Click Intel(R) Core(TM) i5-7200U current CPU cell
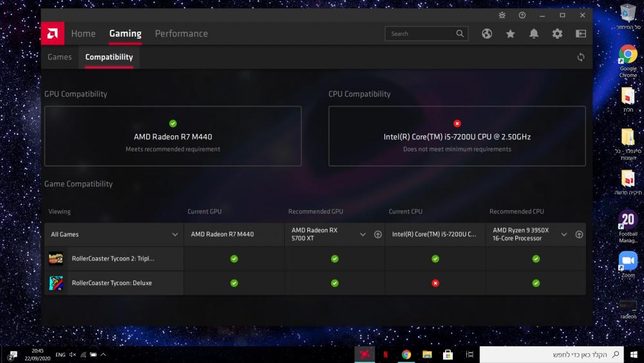 [434, 234]
